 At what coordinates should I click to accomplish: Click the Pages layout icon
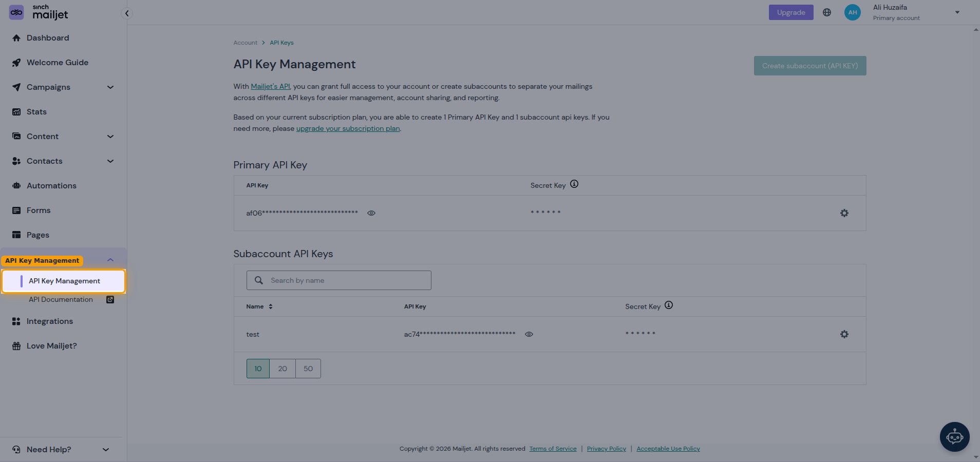click(16, 235)
